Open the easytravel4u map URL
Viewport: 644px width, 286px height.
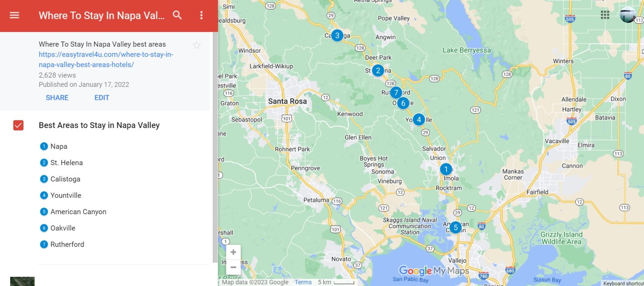click(106, 59)
